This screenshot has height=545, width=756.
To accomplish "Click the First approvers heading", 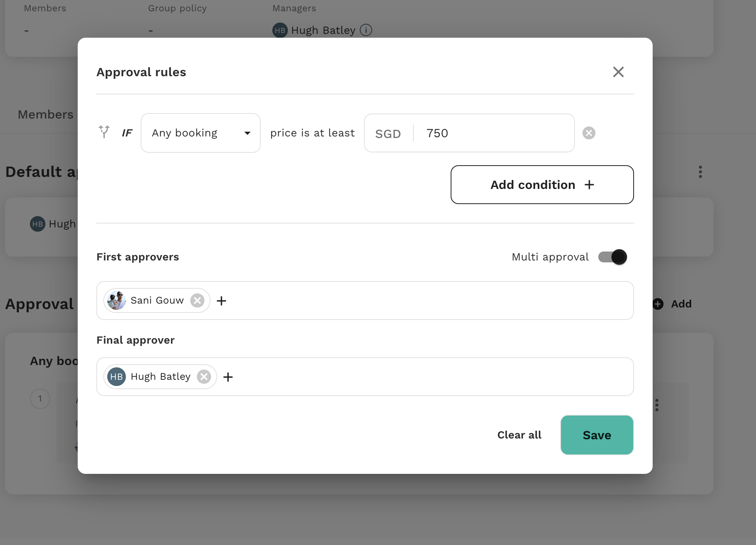I will click(138, 257).
